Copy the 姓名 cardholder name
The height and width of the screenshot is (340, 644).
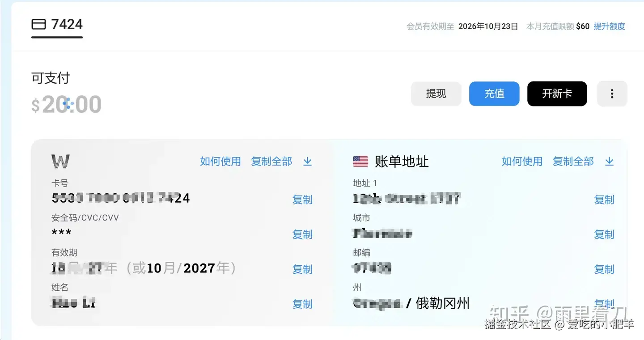point(302,304)
